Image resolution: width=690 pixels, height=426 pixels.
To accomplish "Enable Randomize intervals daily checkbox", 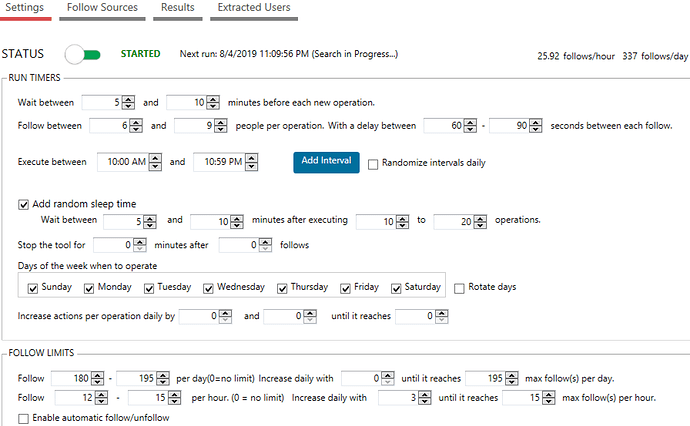I will point(374,163).
